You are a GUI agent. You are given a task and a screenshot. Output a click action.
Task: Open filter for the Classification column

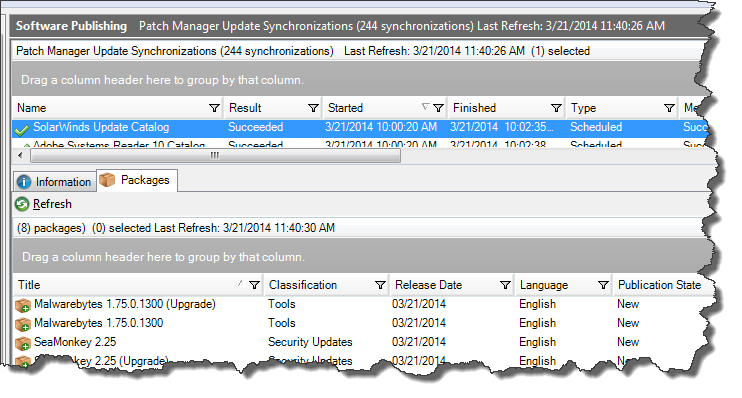point(380,285)
